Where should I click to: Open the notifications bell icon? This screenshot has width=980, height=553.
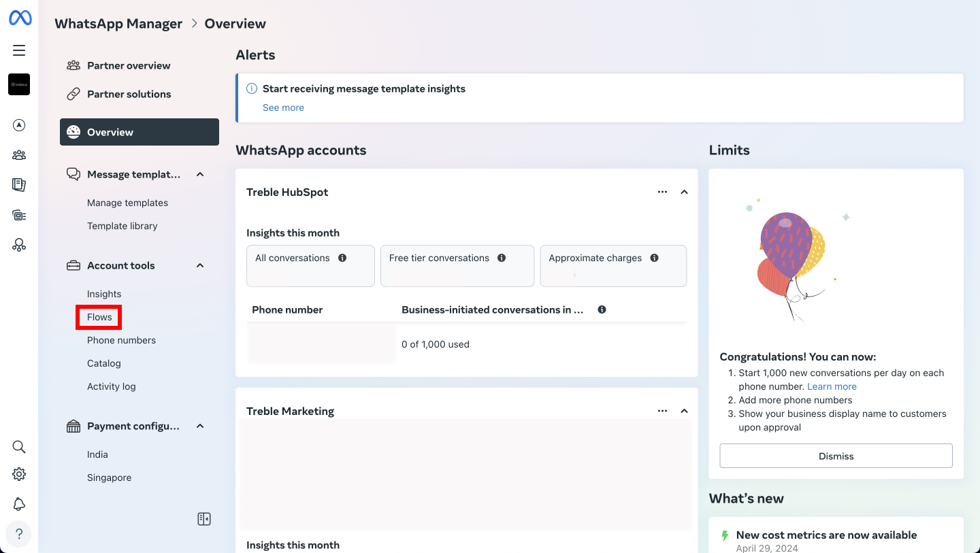coord(19,504)
